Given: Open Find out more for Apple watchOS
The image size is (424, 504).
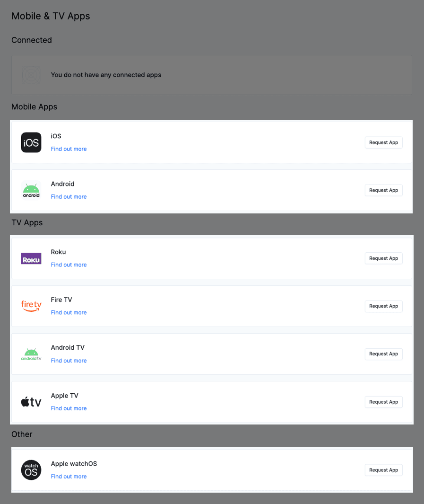Looking at the screenshot, I should point(69,477).
